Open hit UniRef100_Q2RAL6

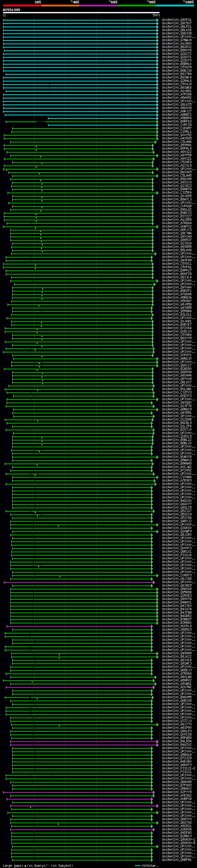coord(177,81)
